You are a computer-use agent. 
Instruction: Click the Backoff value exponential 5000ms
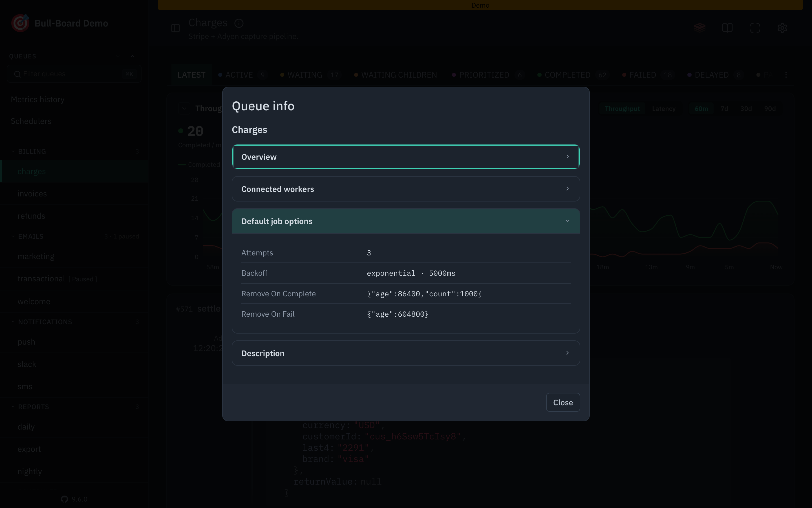[x=411, y=273]
